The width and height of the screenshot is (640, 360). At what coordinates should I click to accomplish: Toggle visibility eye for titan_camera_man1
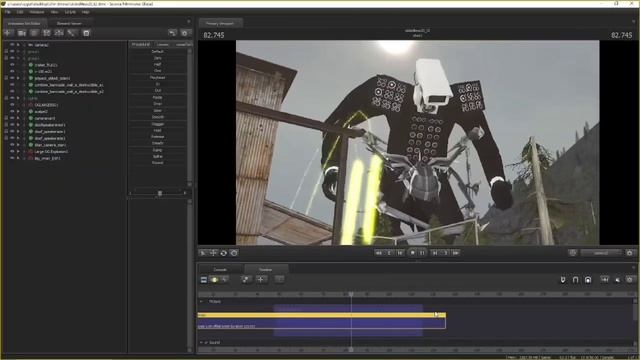[x=12, y=144]
